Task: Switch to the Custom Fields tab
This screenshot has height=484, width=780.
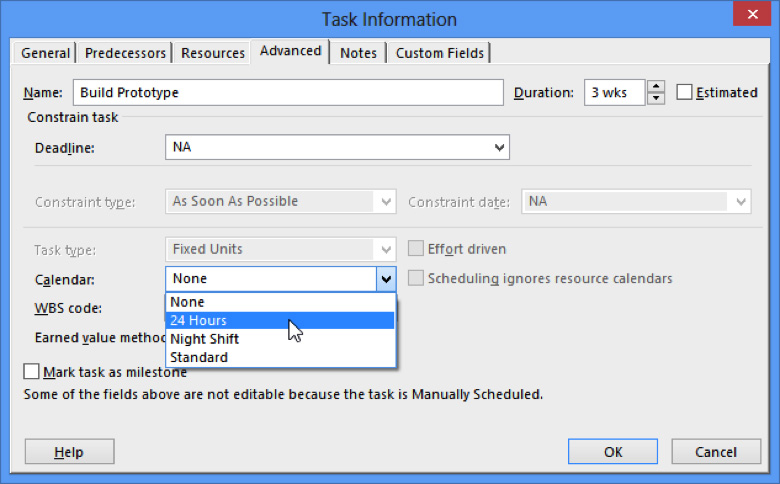Action: pos(439,53)
